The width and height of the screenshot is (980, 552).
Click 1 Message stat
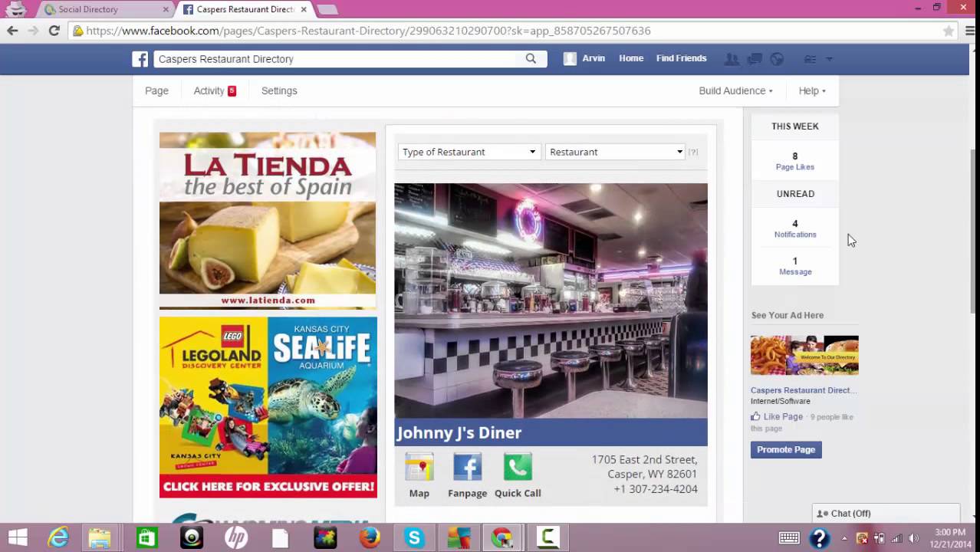point(795,266)
